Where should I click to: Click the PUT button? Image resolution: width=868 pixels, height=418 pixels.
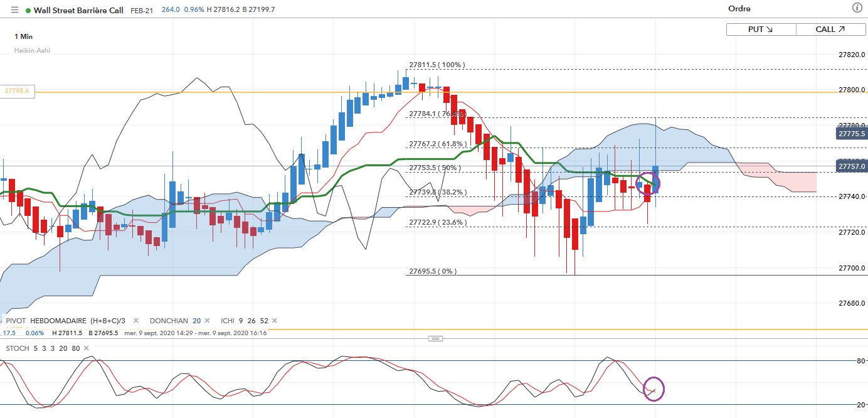pos(761,29)
